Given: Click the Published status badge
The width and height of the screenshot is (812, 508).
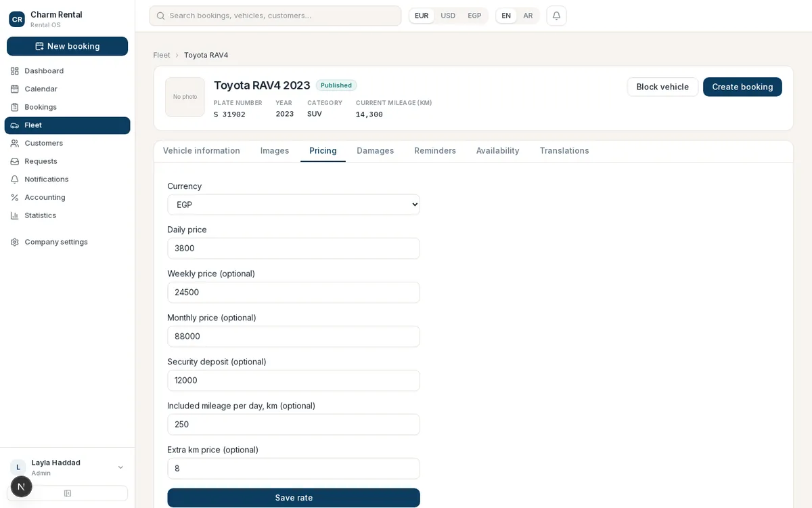Looking at the screenshot, I should [336, 85].
